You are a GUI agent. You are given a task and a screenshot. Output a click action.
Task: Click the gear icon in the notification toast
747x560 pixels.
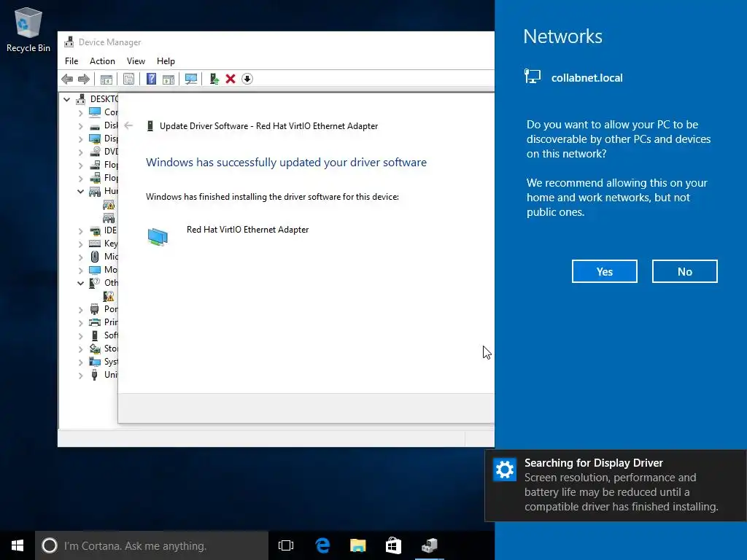click(505, 470)
